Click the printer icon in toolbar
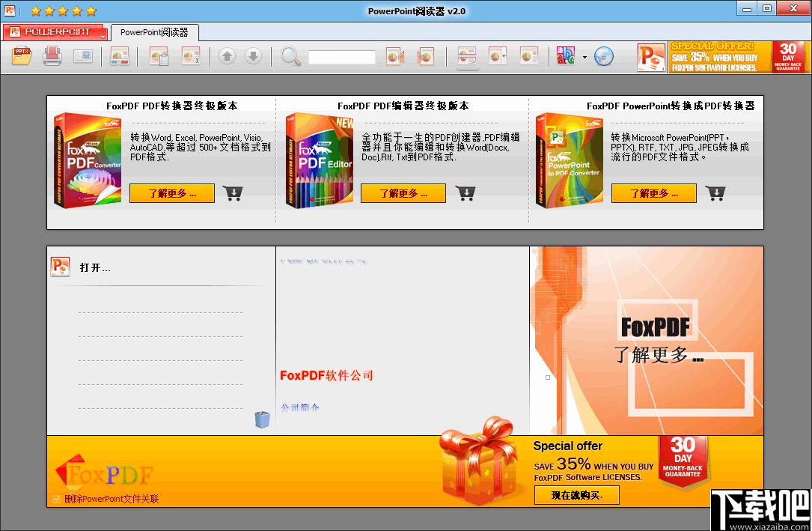Screen dimensions: 812x531 [52, 56]
